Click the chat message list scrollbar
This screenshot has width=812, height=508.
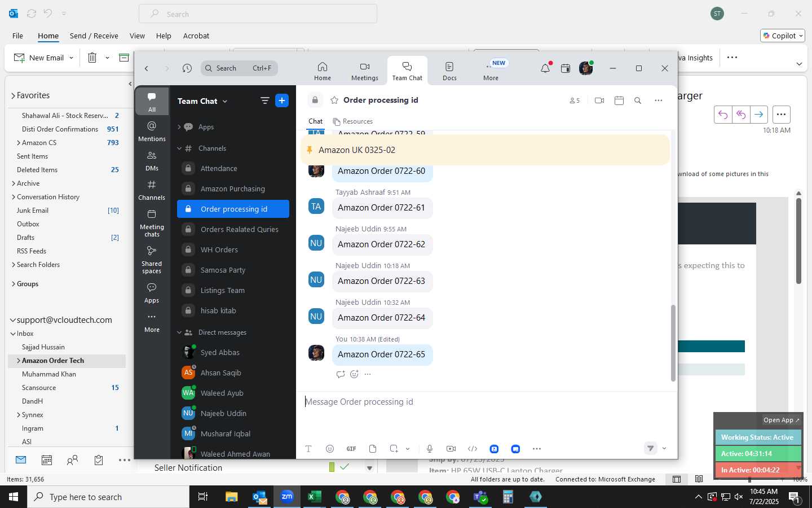[x=673, y=343]
